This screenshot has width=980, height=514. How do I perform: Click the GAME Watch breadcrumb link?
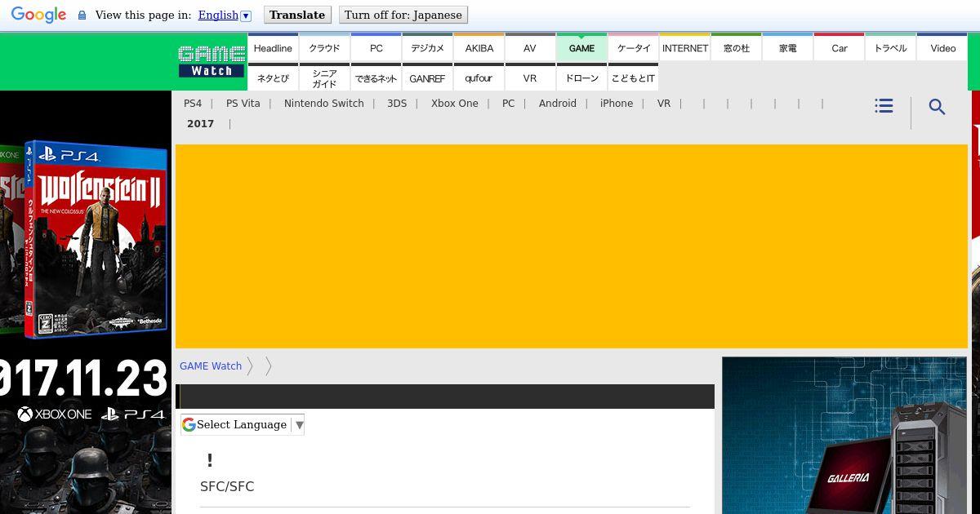coord(211,366)
